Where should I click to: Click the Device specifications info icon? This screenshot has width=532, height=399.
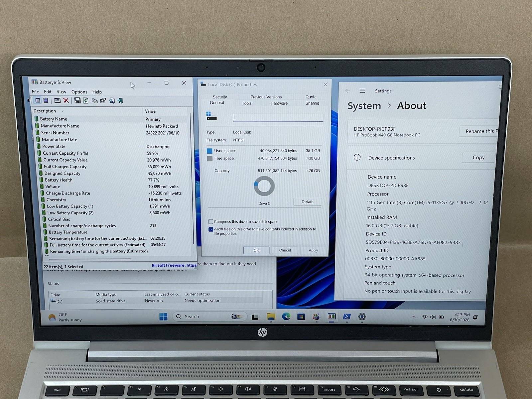point(357,157)
